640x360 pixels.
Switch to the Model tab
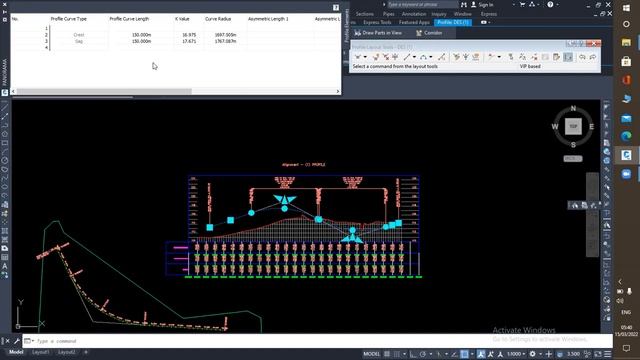pyautogui.click(x=16, y=352)
